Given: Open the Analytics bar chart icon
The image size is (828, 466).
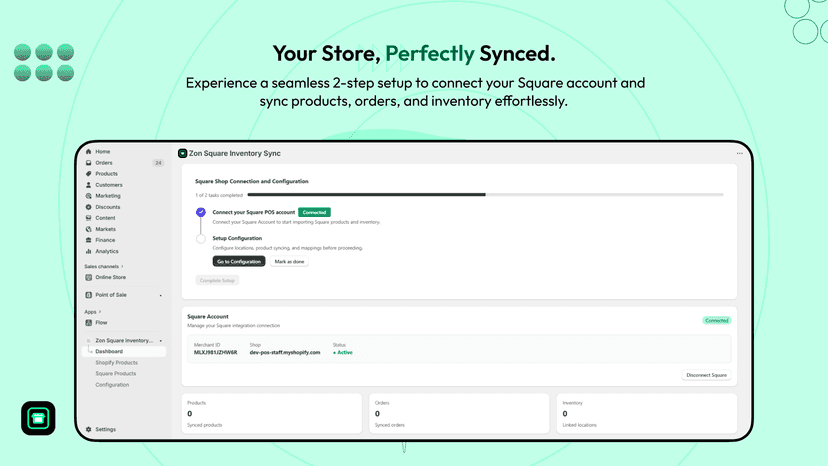Looking at the screenshot, I should (x=88, y=251).
